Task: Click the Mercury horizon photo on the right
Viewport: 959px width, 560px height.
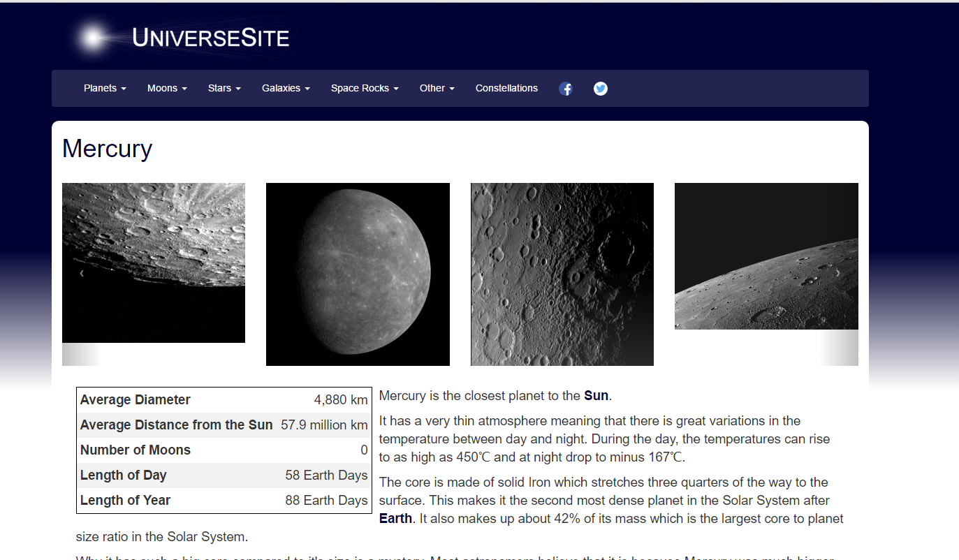Action: [x=766, y=256]
